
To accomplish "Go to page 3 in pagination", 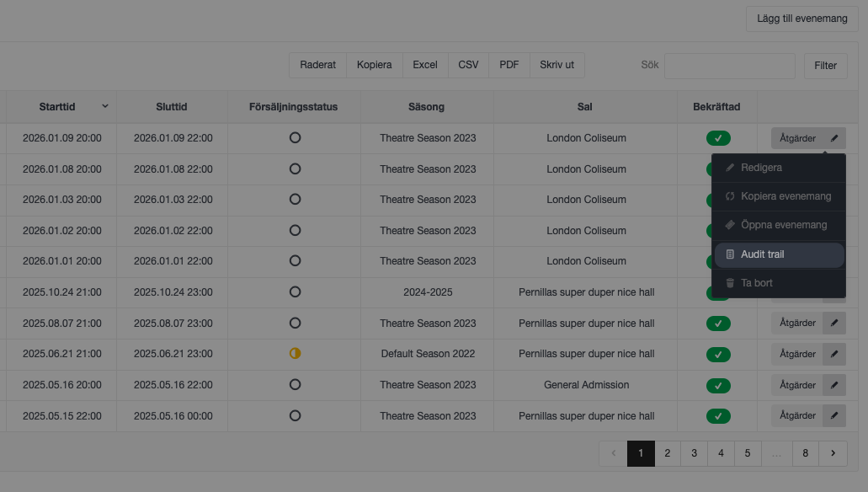I will tap(694, 453).
